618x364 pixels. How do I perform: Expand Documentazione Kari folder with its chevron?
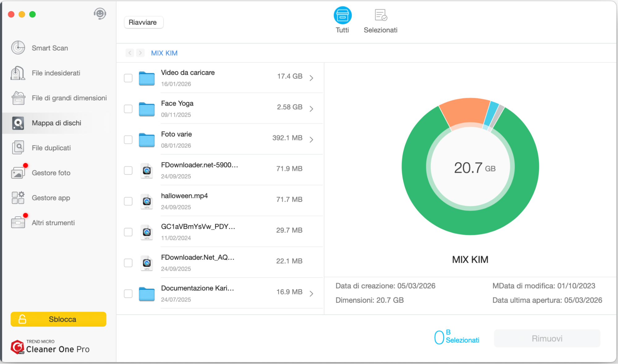coord(312,294)
